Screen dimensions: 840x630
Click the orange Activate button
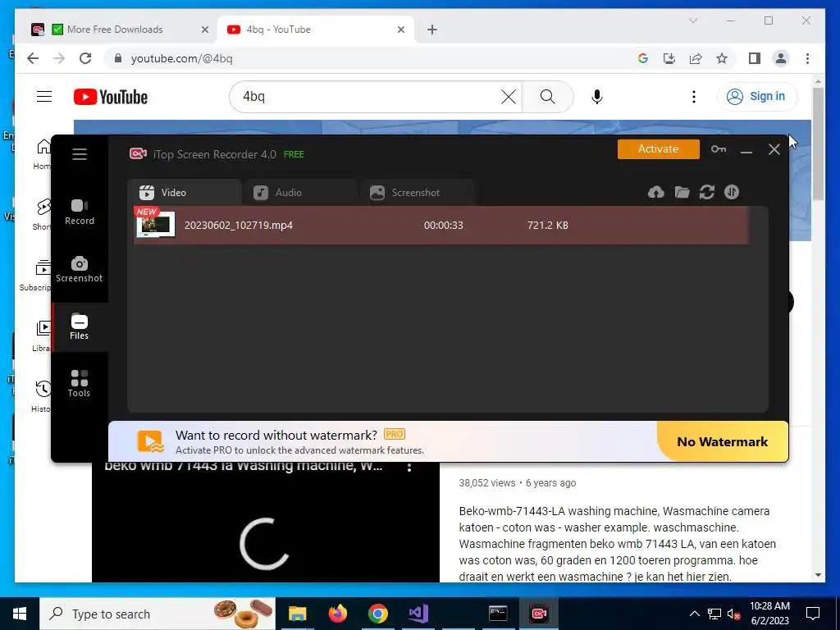click(x=659, y=149)
